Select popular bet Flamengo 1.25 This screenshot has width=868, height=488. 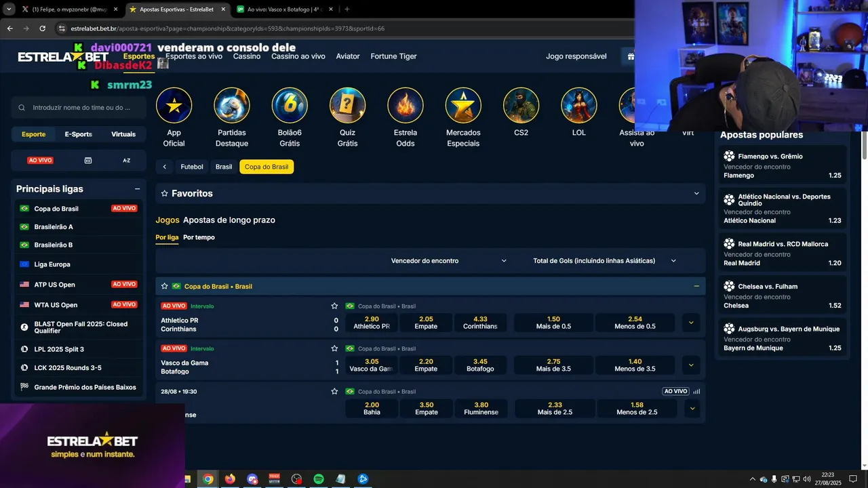coord(783,166)
